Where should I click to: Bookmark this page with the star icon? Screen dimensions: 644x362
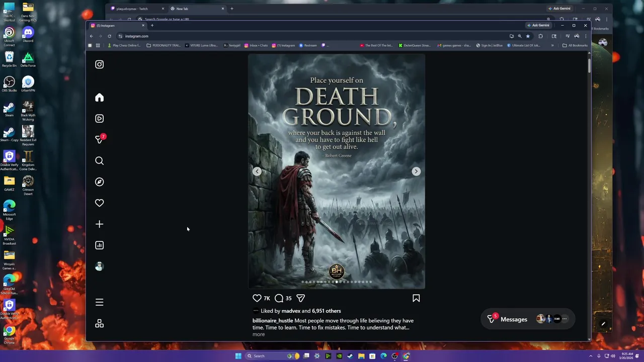coord(528,36)
